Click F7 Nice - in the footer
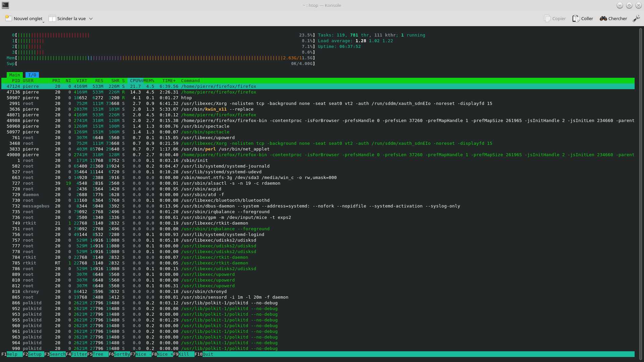This screenshot has width=644, height=362. (141, 354)
